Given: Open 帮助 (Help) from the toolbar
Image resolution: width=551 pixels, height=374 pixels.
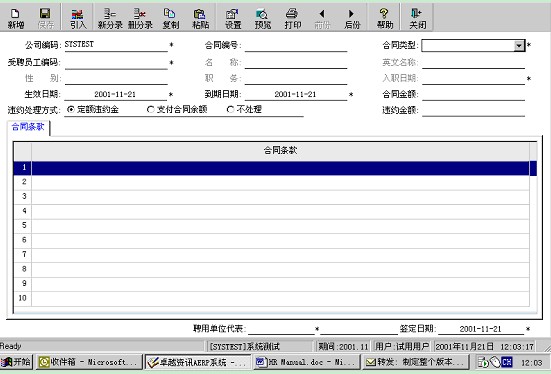Looking at the screenshot, I should pyautogui.click(x=385, y=18).
